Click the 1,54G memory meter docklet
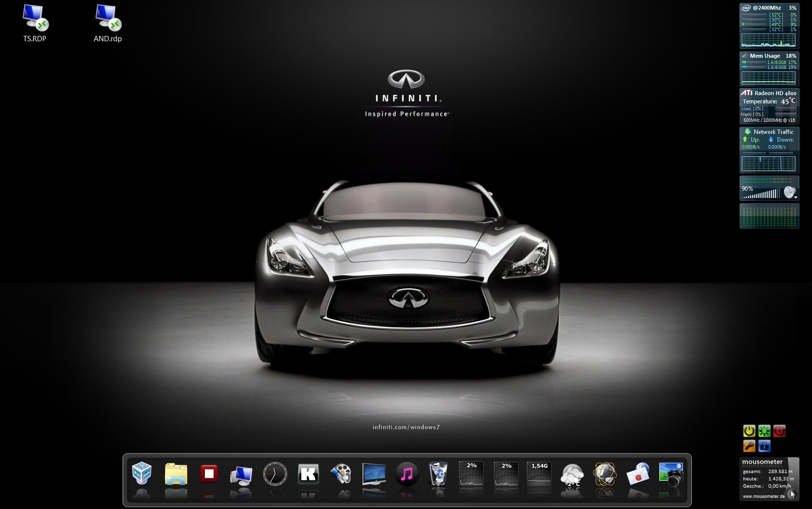The image size is (812, 509). pyautogui.click(x=539, y=474)
